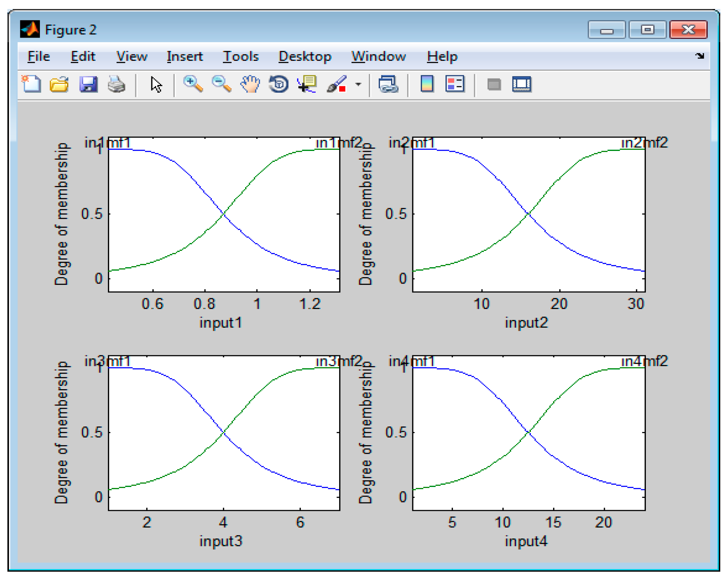Expand the brush color dropdown arrow
This screenshot has height=581, width=728.
[358, 84]
